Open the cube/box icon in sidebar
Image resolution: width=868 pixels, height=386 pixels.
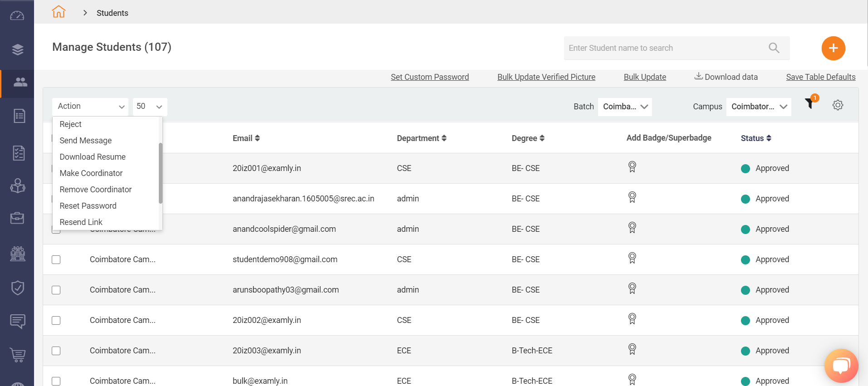click(18, 186)
